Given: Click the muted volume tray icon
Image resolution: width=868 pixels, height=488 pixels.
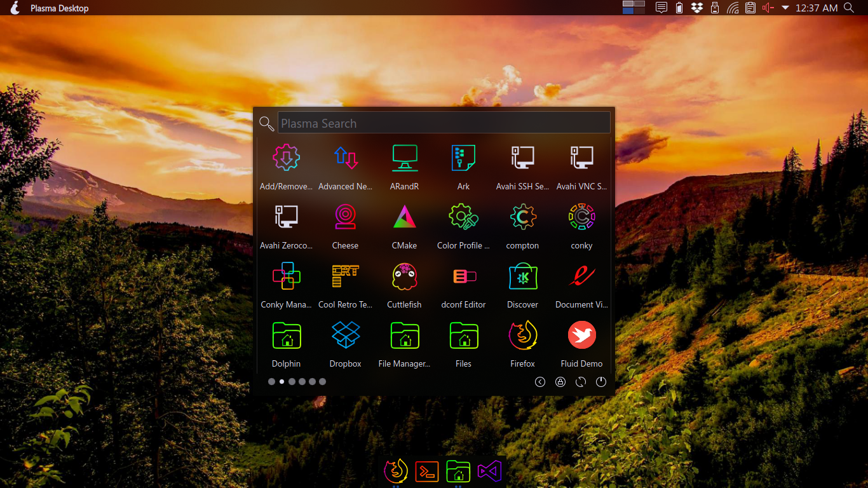Looking at the screenshot, I should [768, 8].
